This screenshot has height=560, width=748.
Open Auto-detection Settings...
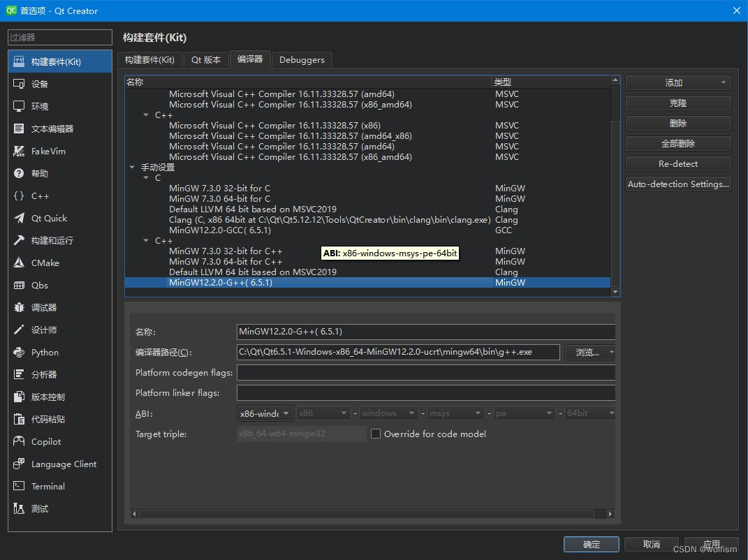point(678,184)
